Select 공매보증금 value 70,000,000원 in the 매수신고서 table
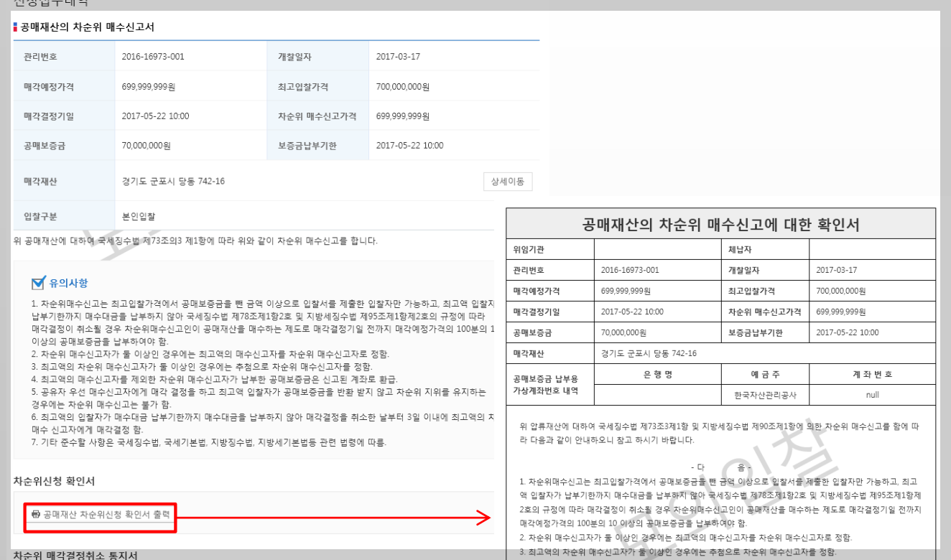The image size is (951, 560). (x=147, y=145)
